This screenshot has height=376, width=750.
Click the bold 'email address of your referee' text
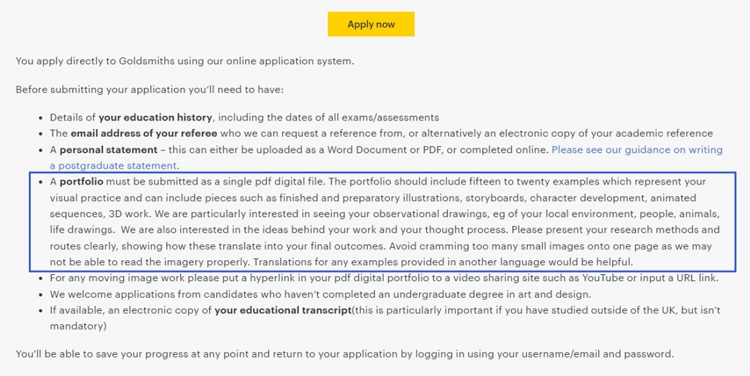coord(144,133)
